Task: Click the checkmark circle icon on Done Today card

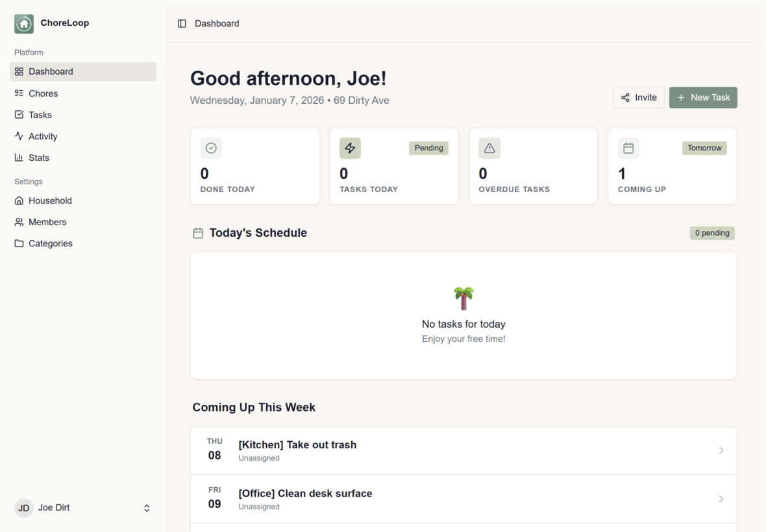Action: pyautogui.click(x=211, y=148)
